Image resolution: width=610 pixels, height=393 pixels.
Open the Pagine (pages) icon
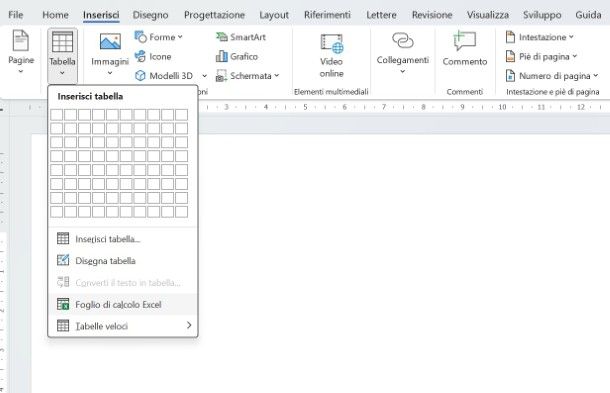click(21, 40)
